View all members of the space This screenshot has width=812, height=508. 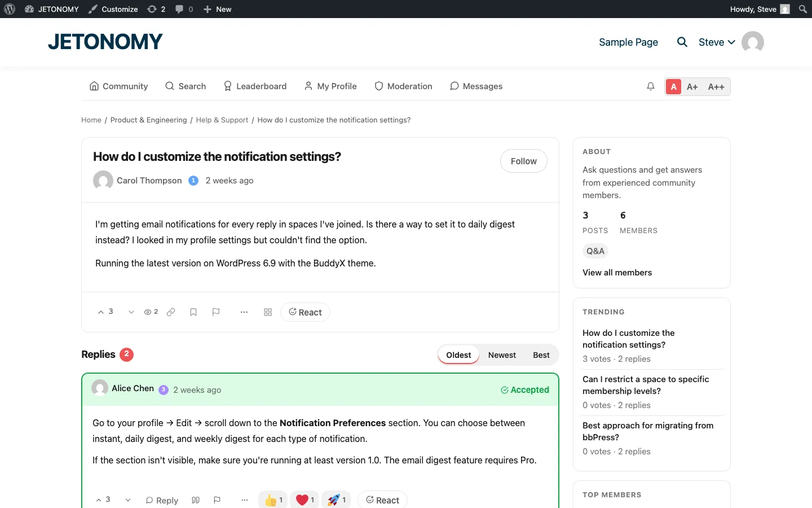pyautogui.click(x=617, y=273)
